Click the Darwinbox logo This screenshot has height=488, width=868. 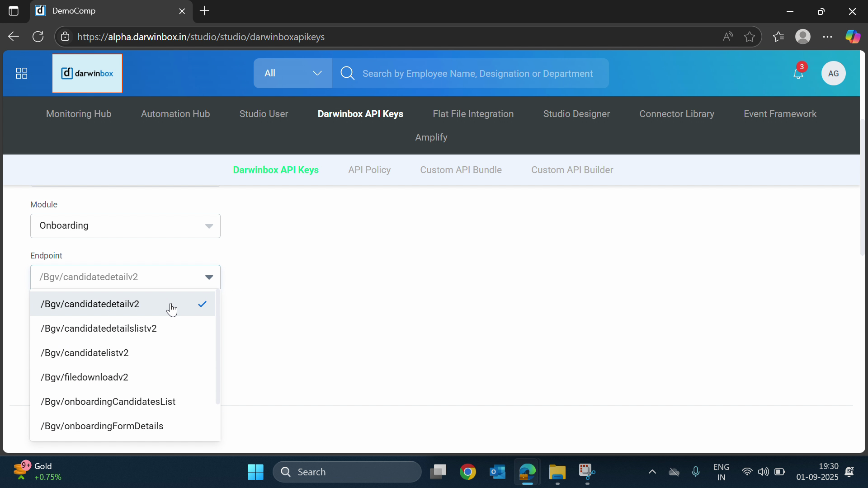coord(87,73)
